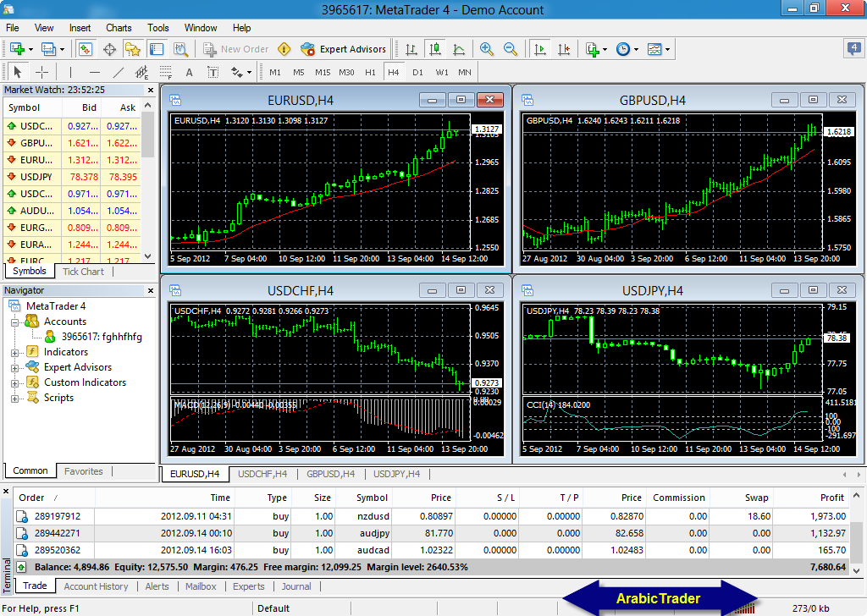Select order 289197912 row
The height and width of the screenshot is (616, 867).
(x=431, y=516)
